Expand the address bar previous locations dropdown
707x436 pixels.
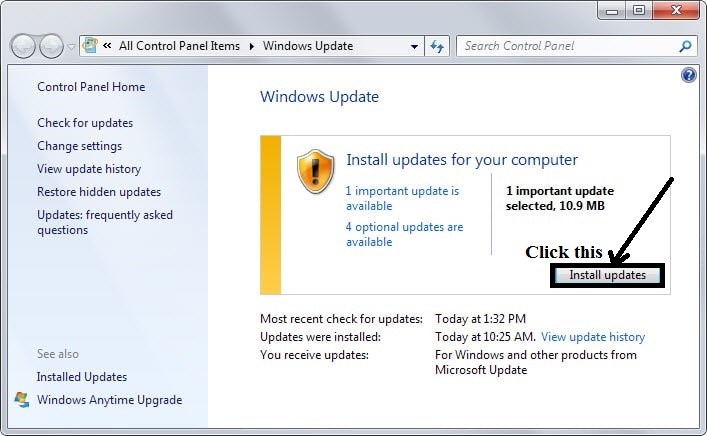(x=415, y=47)
